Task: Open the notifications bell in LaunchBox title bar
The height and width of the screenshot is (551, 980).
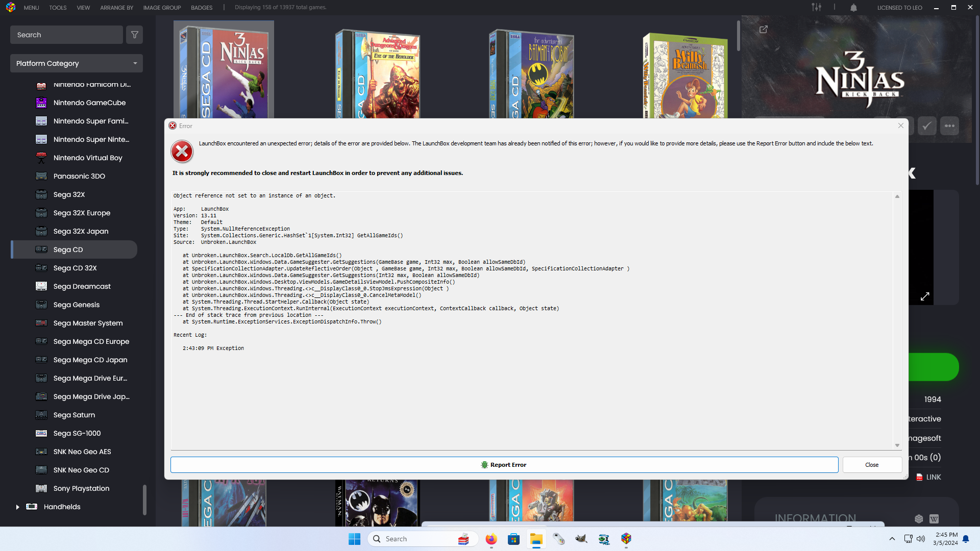Action: point(853,8)
